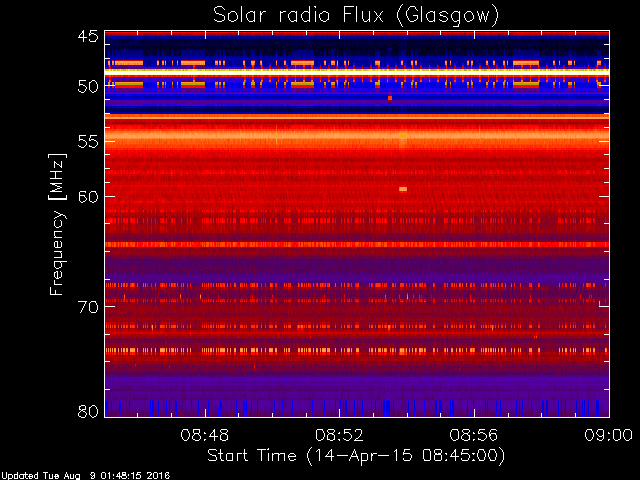Click the 08:52 time axis label
This screenshot has width=640, height=480.
pyautogui.click(x=339, y=435)
